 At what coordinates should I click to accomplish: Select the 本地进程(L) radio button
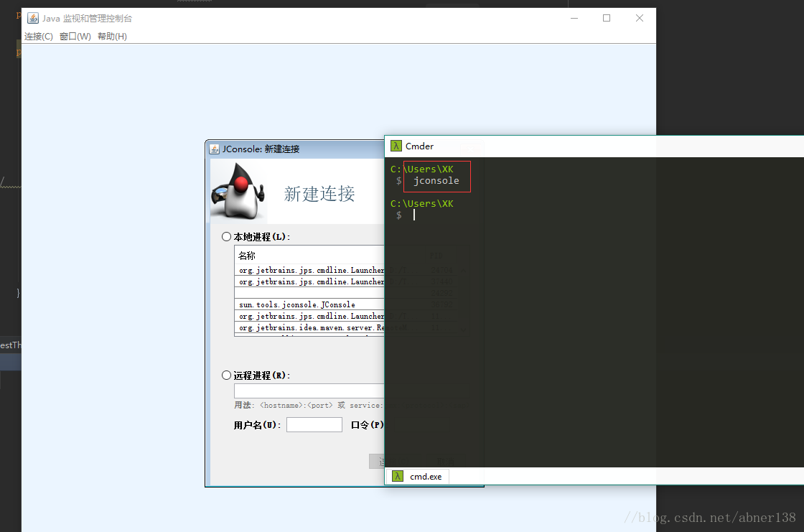click(x=226, y=236)
